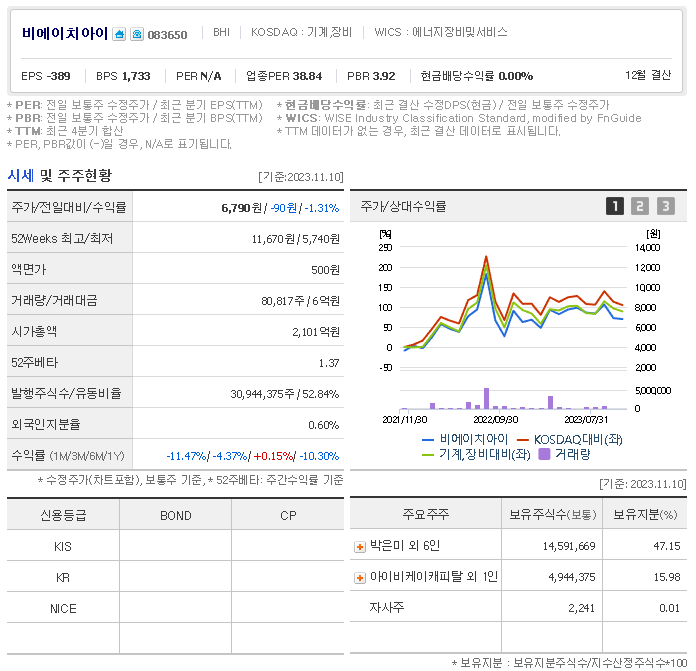
Task: Click 30,944,375주/52.84% value
Action: pyautogui.click(x=285, y=394)
